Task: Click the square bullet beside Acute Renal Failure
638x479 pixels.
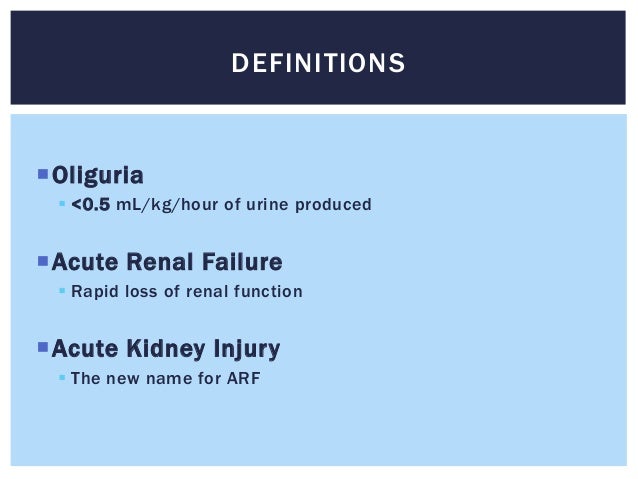Action: click(x=43, y=261)
